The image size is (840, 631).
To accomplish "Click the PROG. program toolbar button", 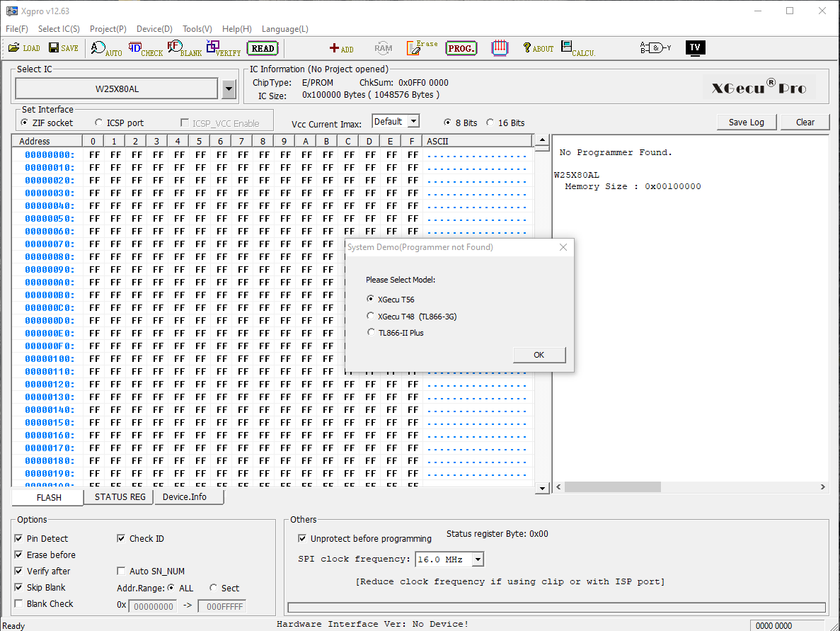I will [x=461, y=48].
